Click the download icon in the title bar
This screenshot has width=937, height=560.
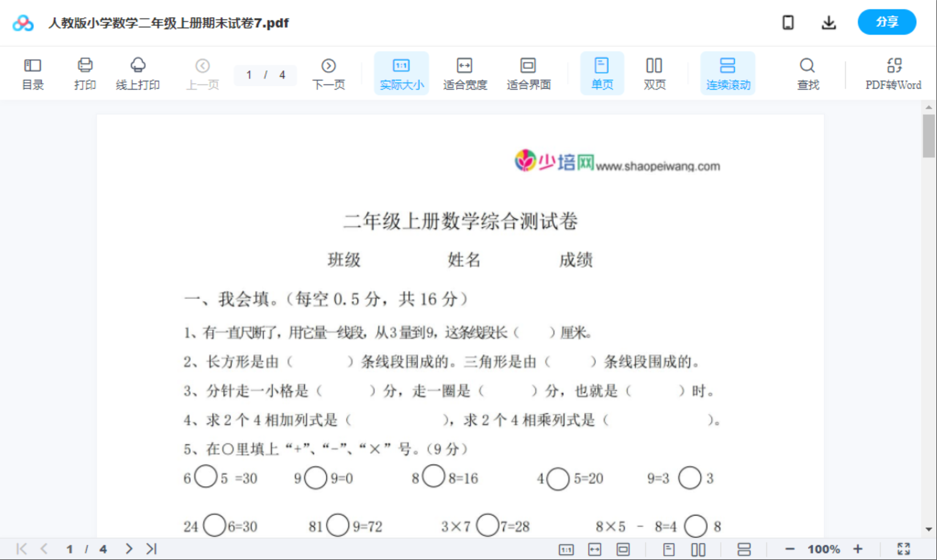click(x=829, y=22)
